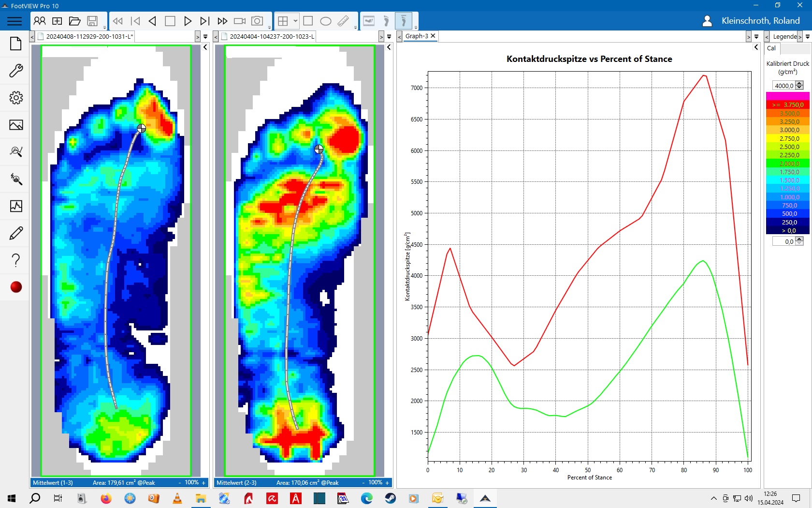Screen dimensions: 812x508
Task: Click the camera snapshot icon
Action: pyautogui.click(x=257, y=21)
